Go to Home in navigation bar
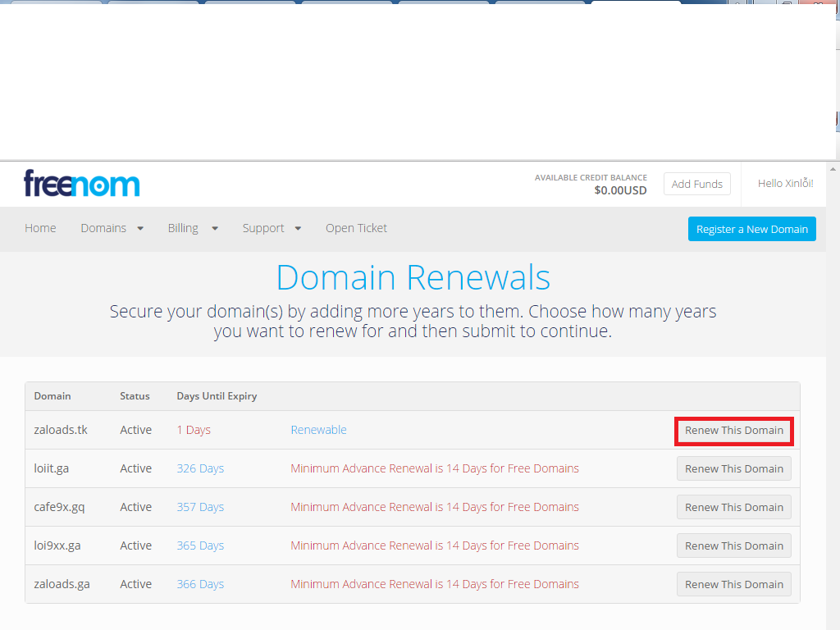The image size is (840, 630). pos(40,228)
